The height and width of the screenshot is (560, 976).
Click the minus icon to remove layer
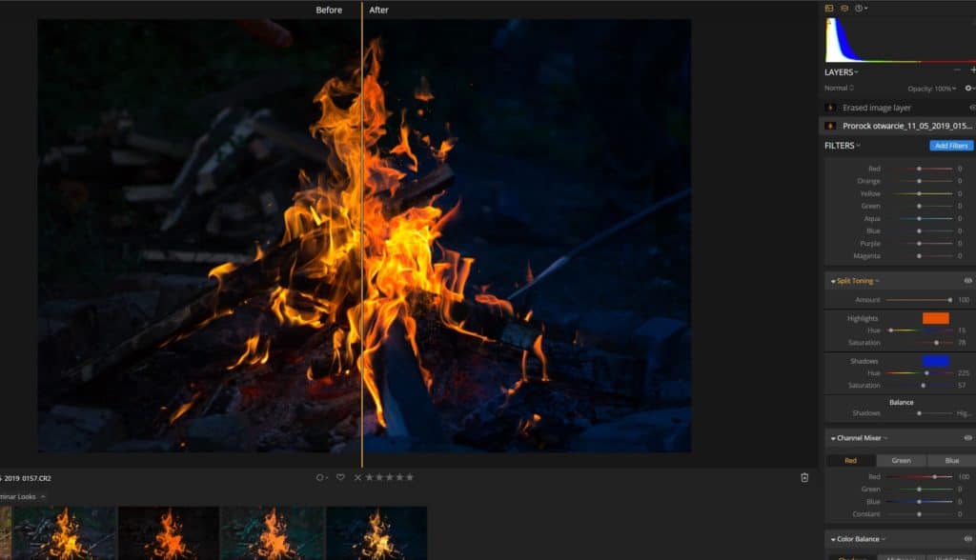[957, 70]
